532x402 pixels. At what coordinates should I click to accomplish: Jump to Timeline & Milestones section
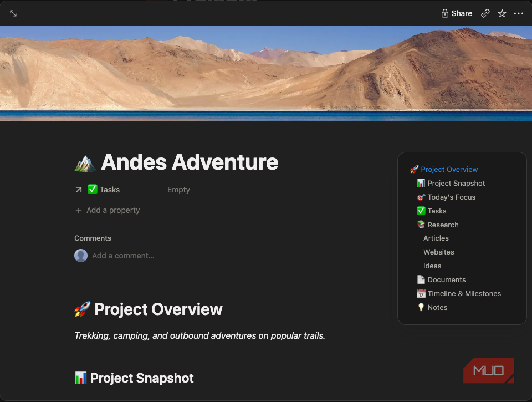[x=459, y=293]
